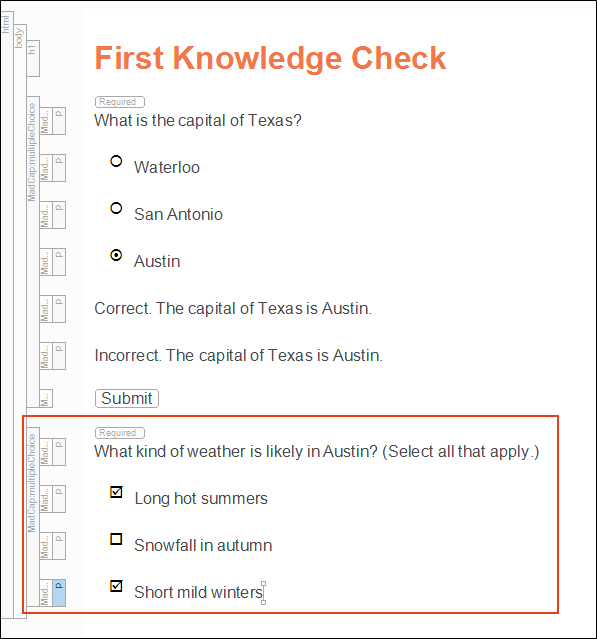Select the body structure bar
Image resolution: width=597 pixels, height=639 pixels.
point(20,321)
